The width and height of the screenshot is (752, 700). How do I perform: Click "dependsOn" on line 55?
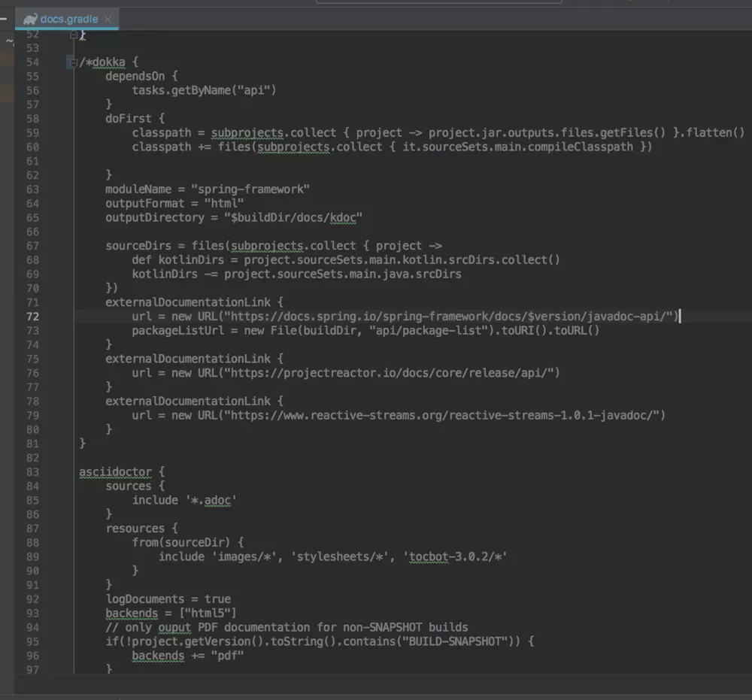135,76
